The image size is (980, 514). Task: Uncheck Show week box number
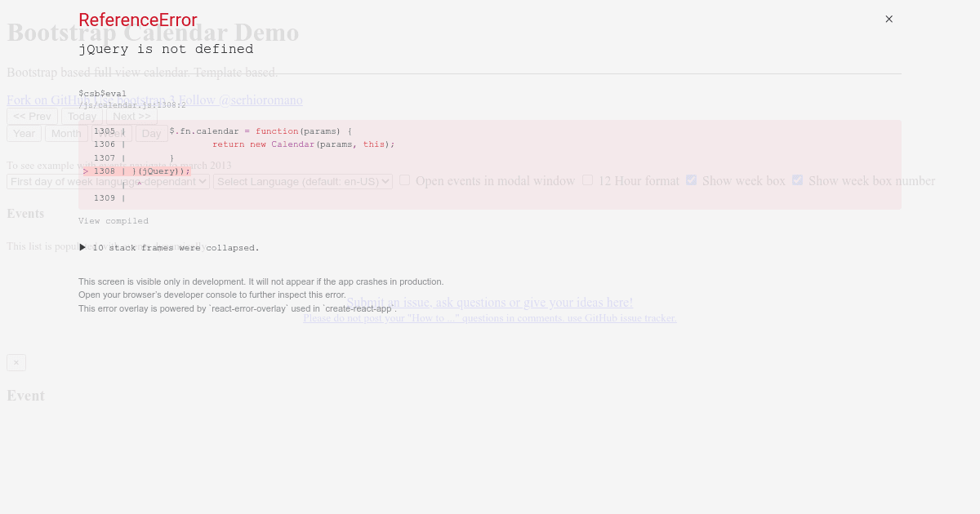click(797, 179)
